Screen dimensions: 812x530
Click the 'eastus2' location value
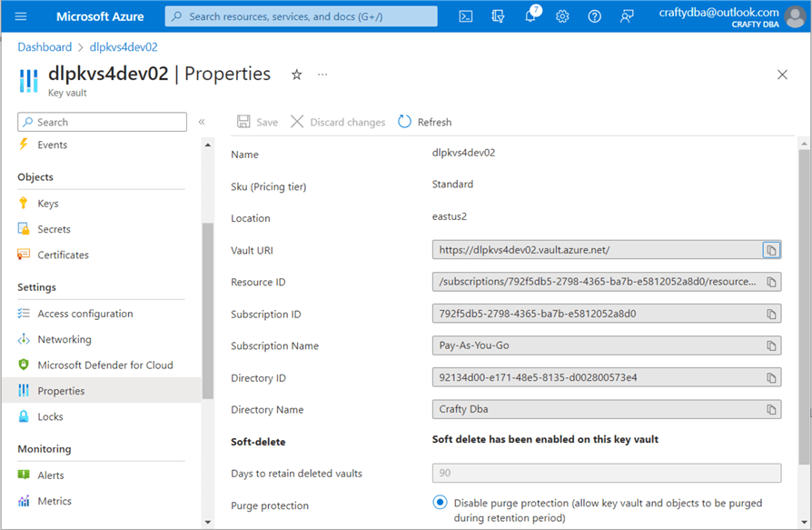click(x=449, y=216)
